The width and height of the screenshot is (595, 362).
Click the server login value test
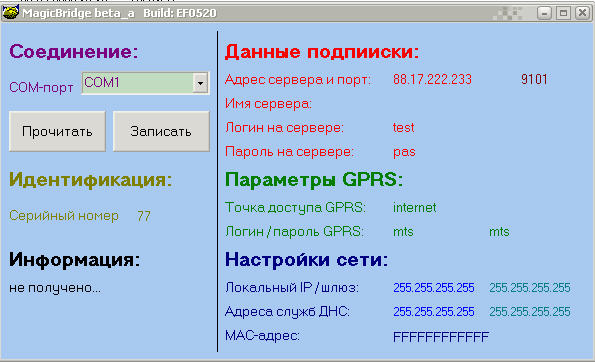tap(403, 127)
